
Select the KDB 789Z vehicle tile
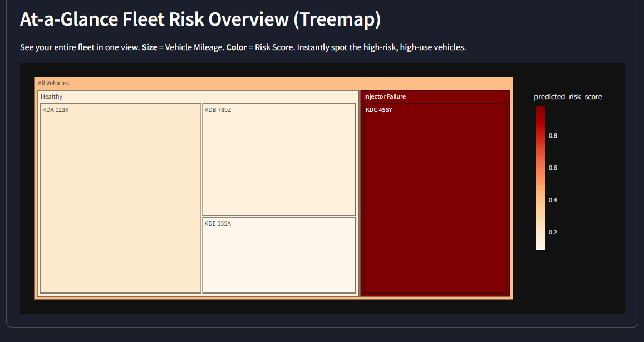279,159
